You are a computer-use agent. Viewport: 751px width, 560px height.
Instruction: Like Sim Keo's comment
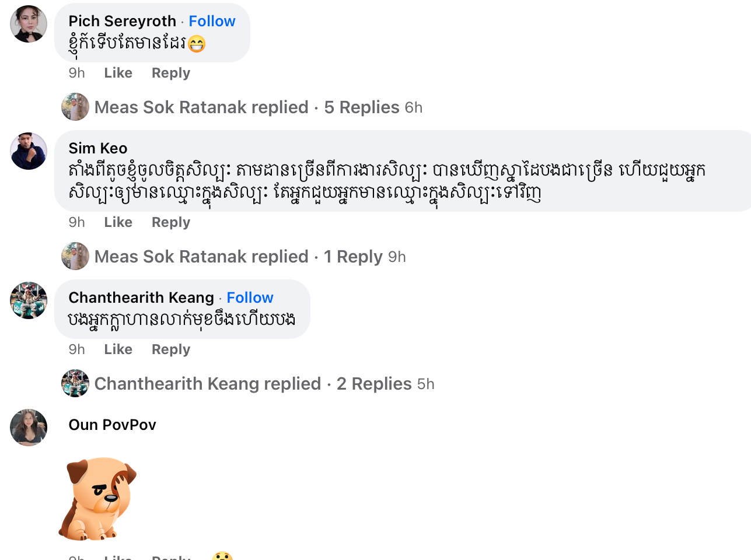coord(118,222)
